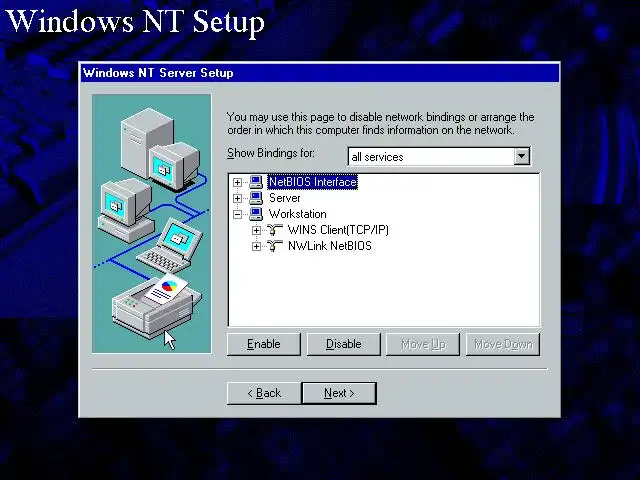Collapse the Workstation bindings node
Image resolution: width=640 pixels, height=480 pixels.
click(x=237, y=214)
